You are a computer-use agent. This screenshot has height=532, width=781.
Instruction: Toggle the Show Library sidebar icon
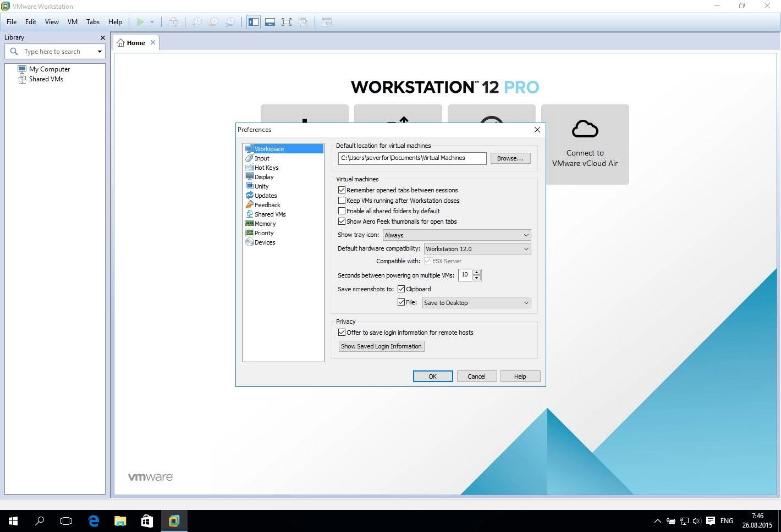click(254, 22)
